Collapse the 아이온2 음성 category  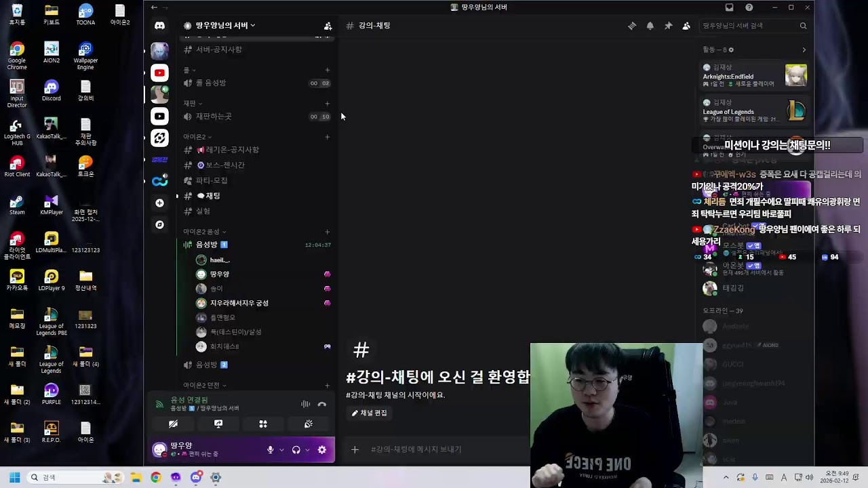click(x=205, y=232)
